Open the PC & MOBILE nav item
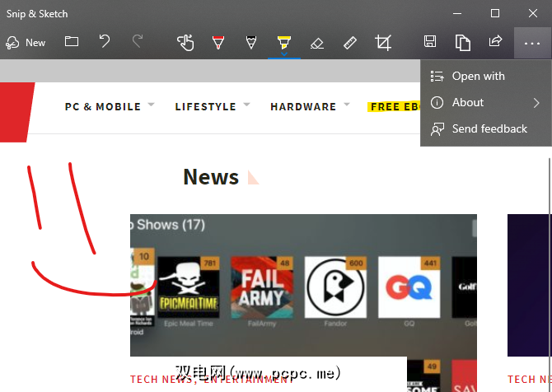Screen dimensions: 552x392 [x=103, y=106]
